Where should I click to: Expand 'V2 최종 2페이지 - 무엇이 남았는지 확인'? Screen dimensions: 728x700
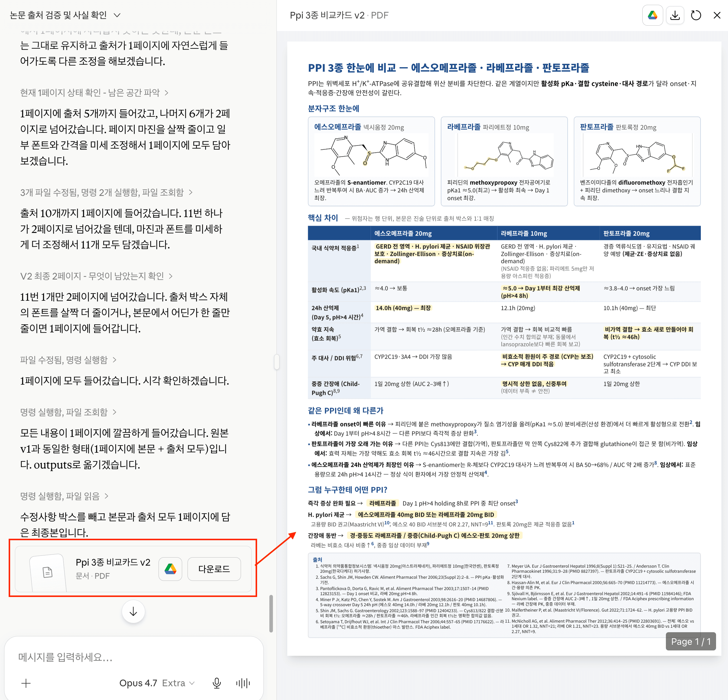96,276
